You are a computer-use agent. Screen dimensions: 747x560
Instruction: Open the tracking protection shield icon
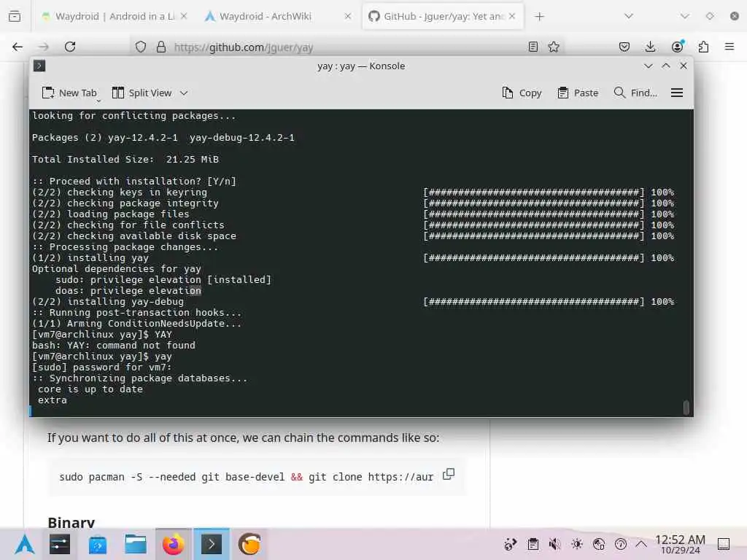click(141, 47)
